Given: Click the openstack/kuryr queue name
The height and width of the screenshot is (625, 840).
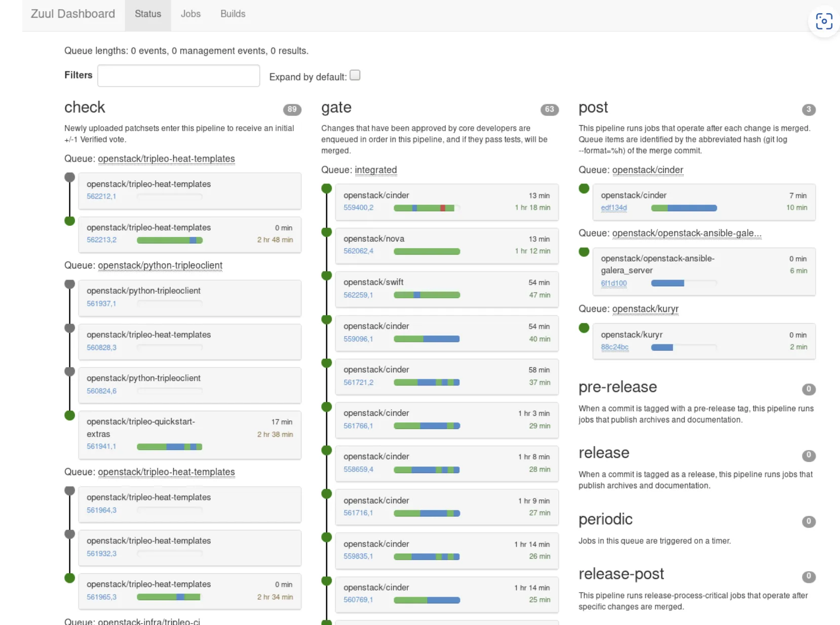Looking at the screenshot, I should tap(645, 309).
